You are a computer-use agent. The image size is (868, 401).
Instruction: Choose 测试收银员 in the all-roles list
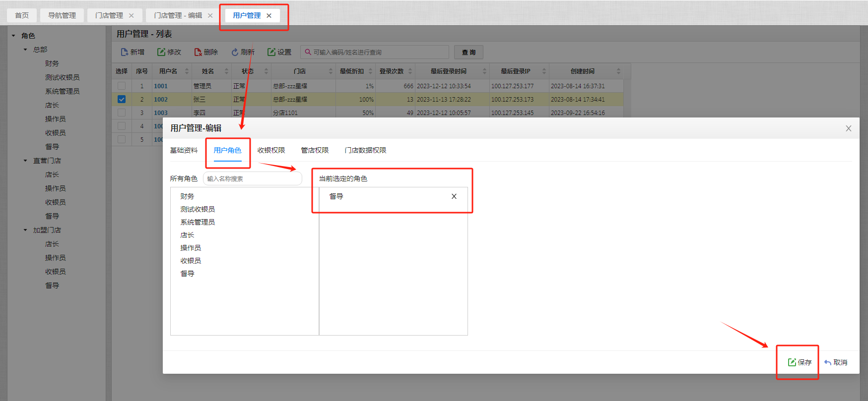pyautogui.click(x=198, y=209)
